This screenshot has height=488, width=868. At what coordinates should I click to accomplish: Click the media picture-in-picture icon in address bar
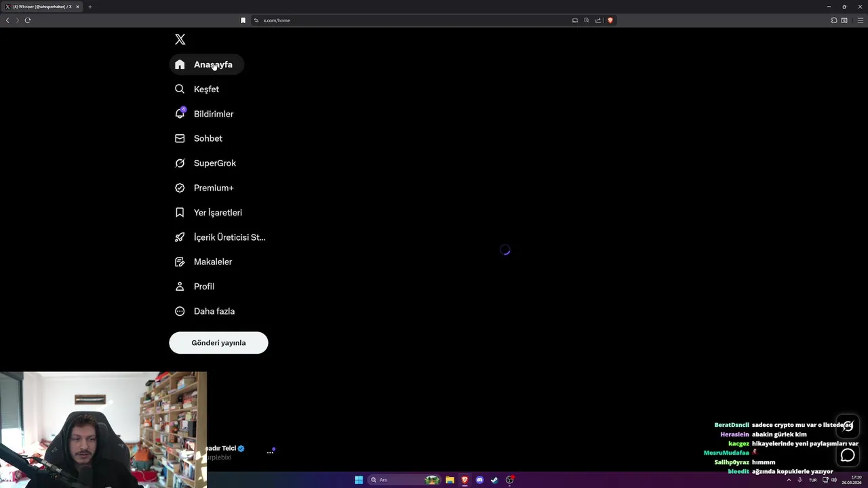[x=575, y=20]
